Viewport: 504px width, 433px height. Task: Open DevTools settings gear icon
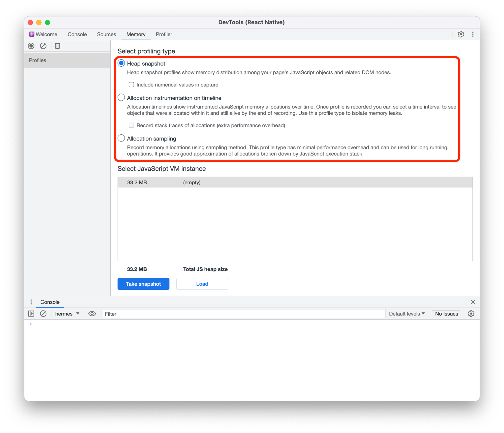click(461, 34)
